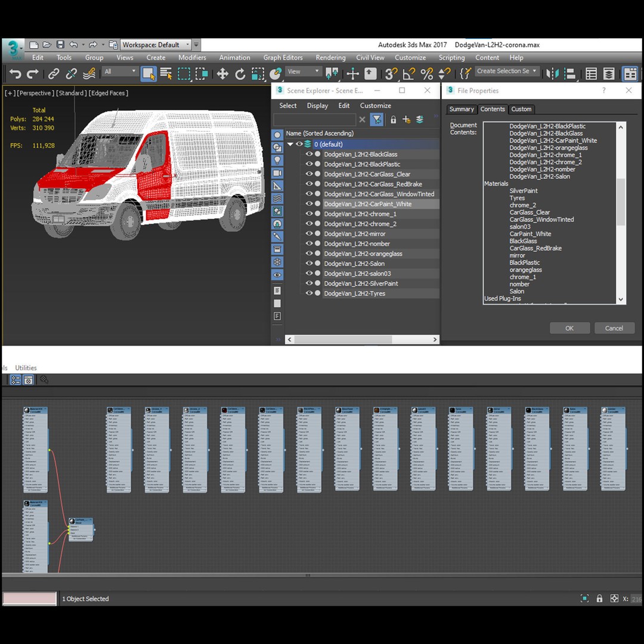Activate the Select and Scale tool
This screenshot has height=644, width=644.
[x=258, y=74]
